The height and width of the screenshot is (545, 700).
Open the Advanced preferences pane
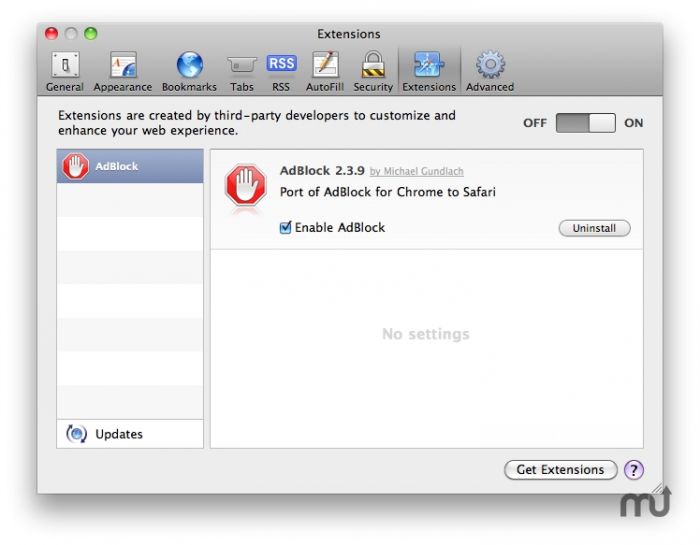490,71
